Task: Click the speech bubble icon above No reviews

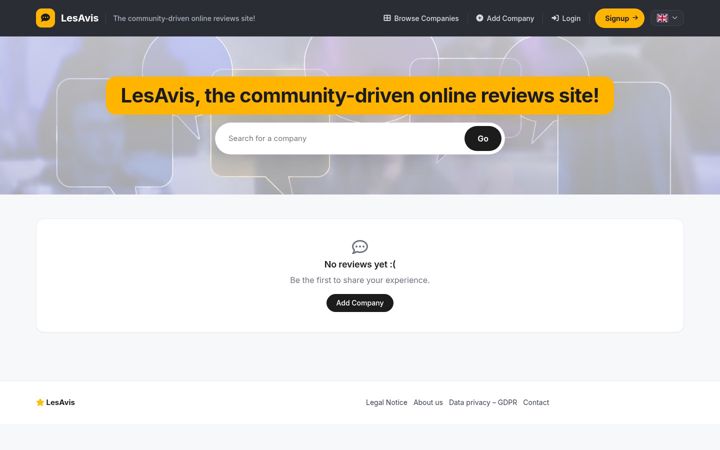Action: (360, 247)
